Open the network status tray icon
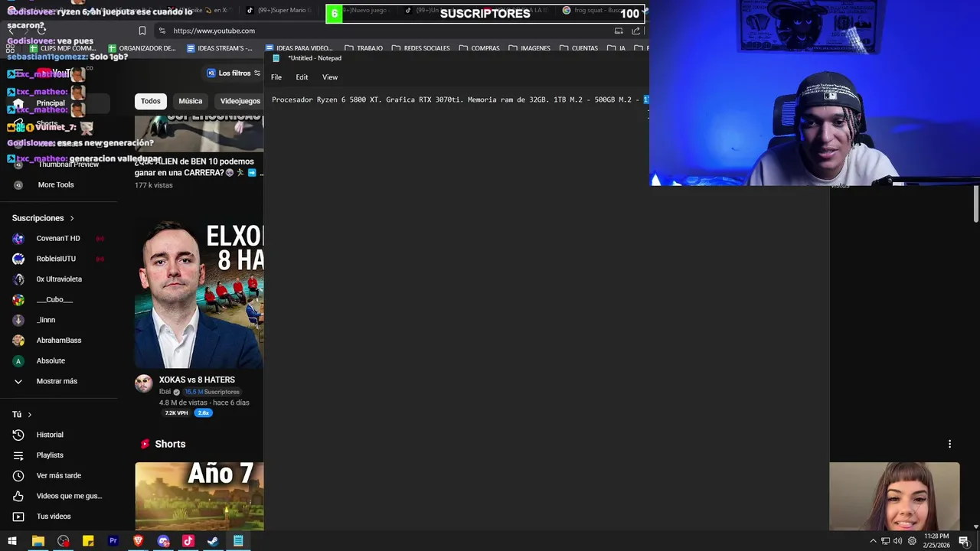Screen dimensions: 980x551 pyautogui.click(x=886, y=541)
